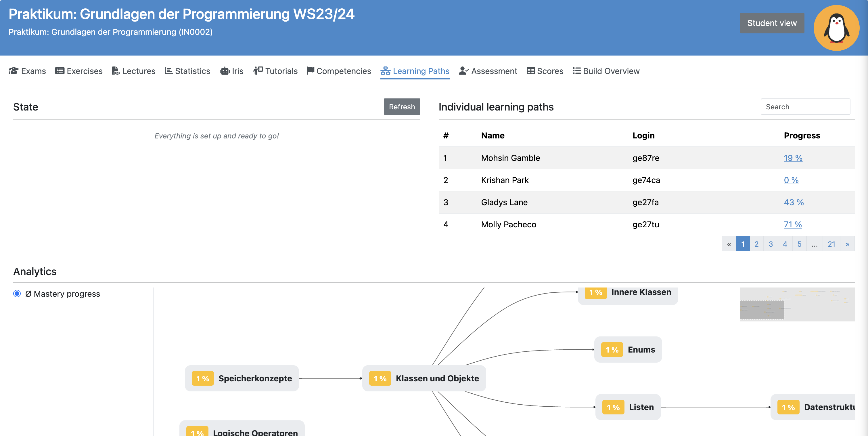Click the Exercises list icon

coord(60,71)
